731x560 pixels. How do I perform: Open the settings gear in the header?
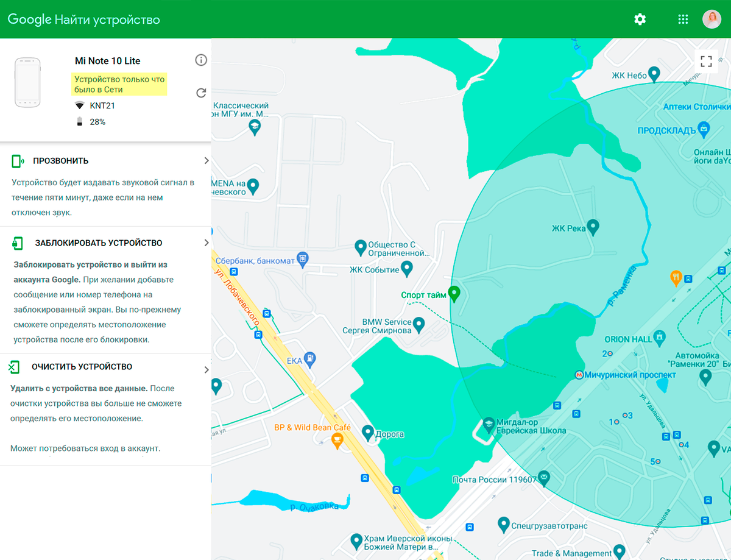[640, 19]
